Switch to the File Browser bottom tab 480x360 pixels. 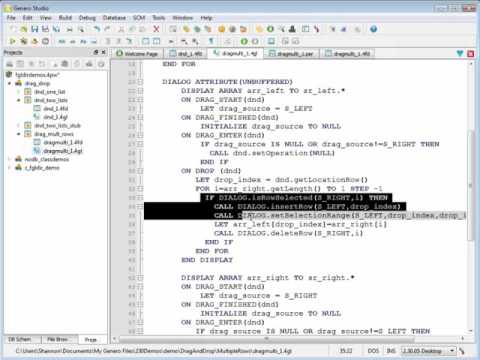click(57, 339)
